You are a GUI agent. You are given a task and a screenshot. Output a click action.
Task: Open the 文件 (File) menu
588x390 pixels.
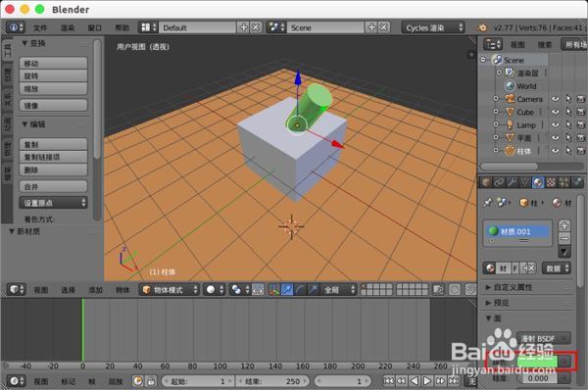pyautogui.click(x=40, y=27)
